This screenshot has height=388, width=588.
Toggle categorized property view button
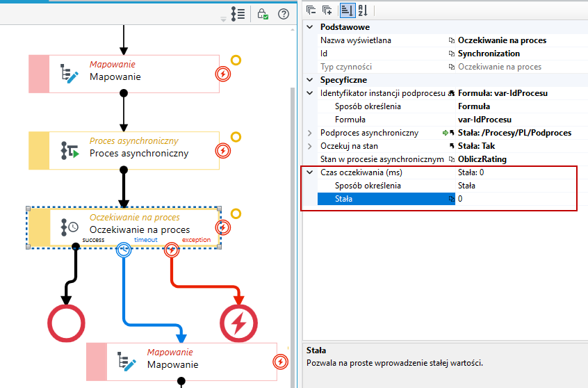pyautogui.click(x=348, y=10)
